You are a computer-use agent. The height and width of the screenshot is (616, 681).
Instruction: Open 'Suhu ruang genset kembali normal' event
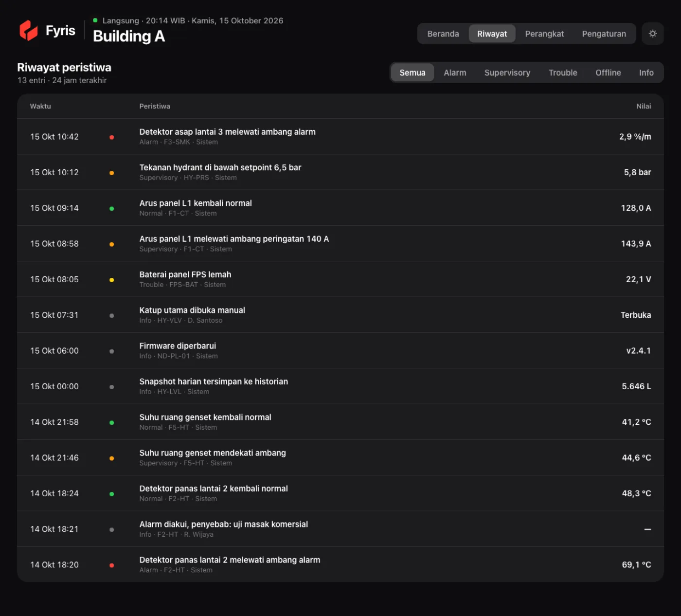click(340, 422)
